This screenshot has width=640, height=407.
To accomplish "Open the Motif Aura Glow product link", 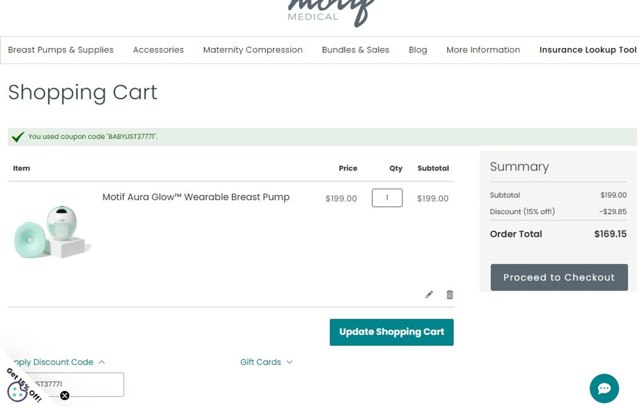I will (196, 197).
